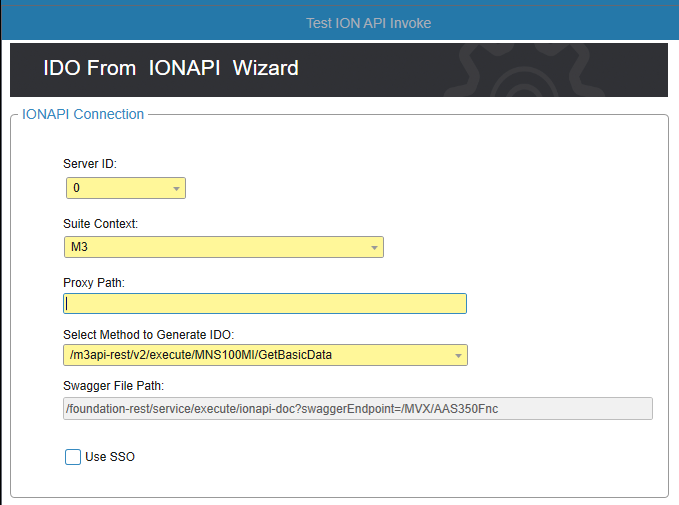
Task: Click the Use SSO label text
Action: (110, 457)
